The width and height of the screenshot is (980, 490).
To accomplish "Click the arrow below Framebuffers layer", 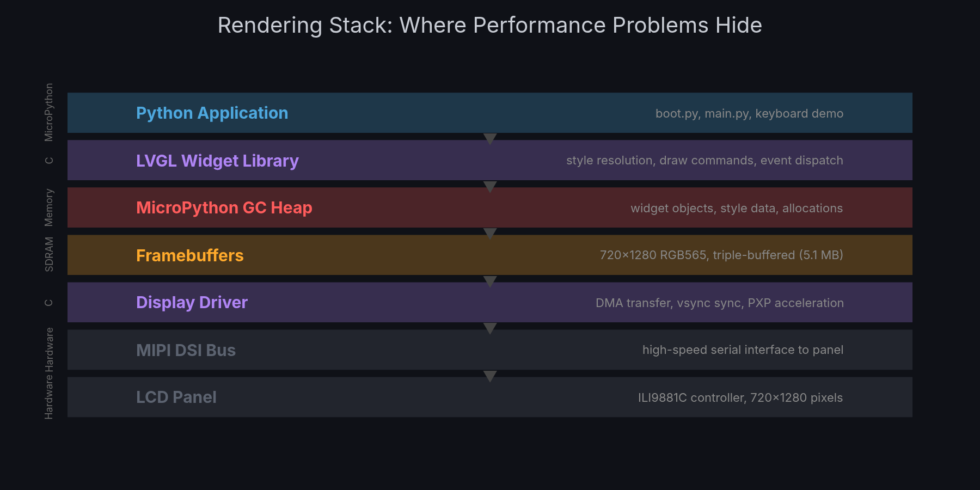I will point(490,281).
